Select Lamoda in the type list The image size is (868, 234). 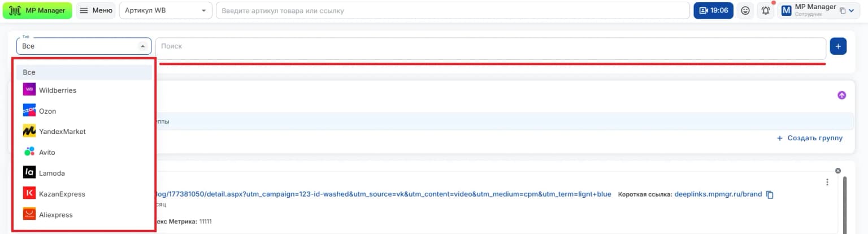click(84, 172)
